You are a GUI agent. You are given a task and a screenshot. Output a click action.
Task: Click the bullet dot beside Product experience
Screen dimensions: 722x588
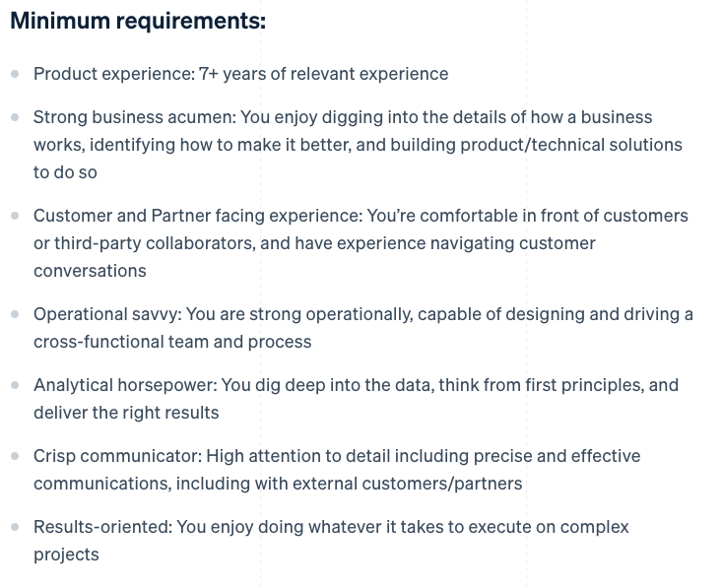(x=15, y=74)
